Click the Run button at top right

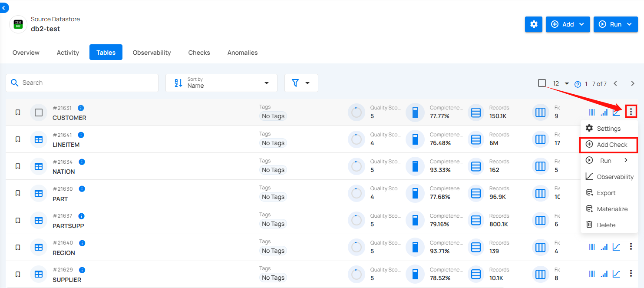pyautogui.click(x=615, y=24)
